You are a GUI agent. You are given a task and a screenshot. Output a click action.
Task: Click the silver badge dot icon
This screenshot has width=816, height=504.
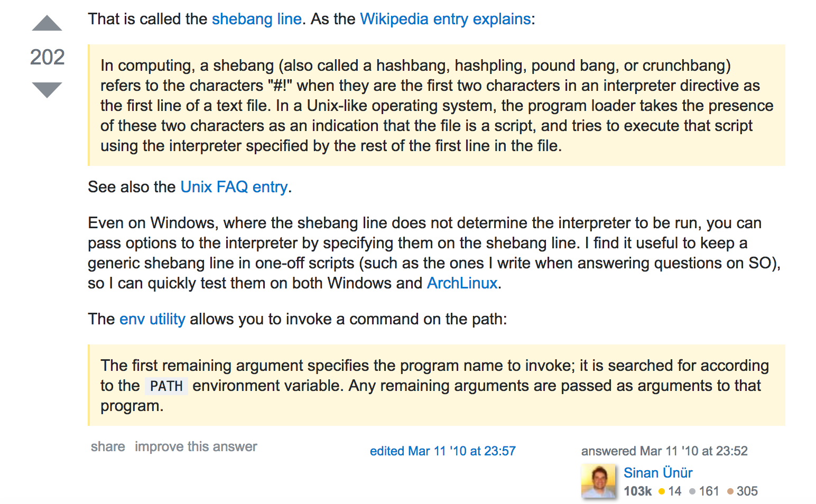coord(692,491)
